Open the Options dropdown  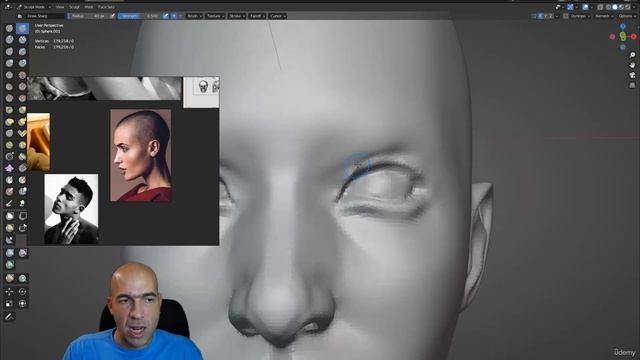point(627,16)
